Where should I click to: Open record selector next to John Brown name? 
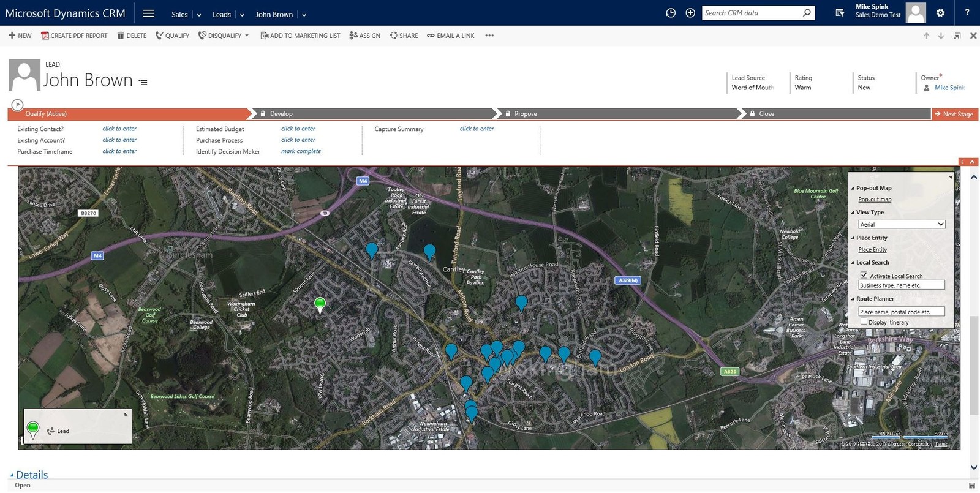click(x=143, y=82)
